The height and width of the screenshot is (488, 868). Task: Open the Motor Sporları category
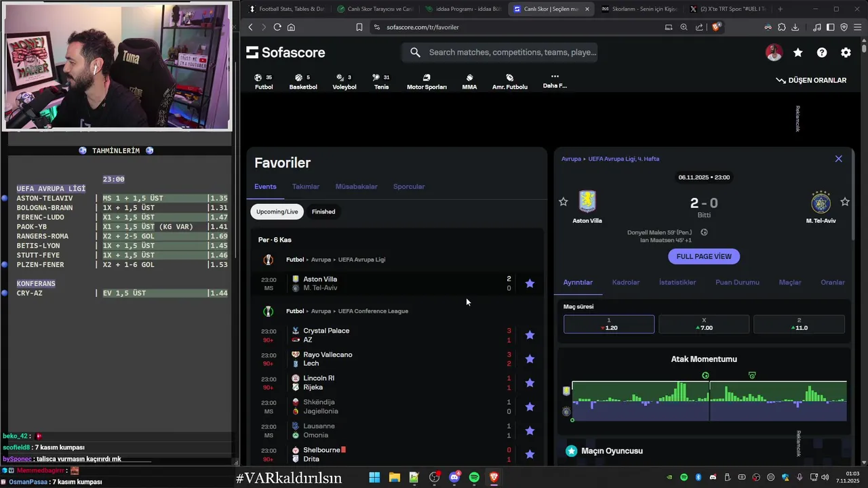coord(427,82)
